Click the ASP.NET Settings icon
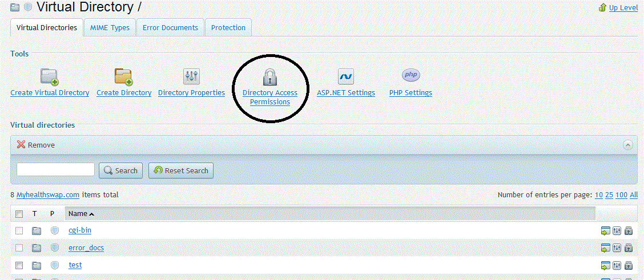The width and height of the screenshot is (644, 280). [345, 76]
